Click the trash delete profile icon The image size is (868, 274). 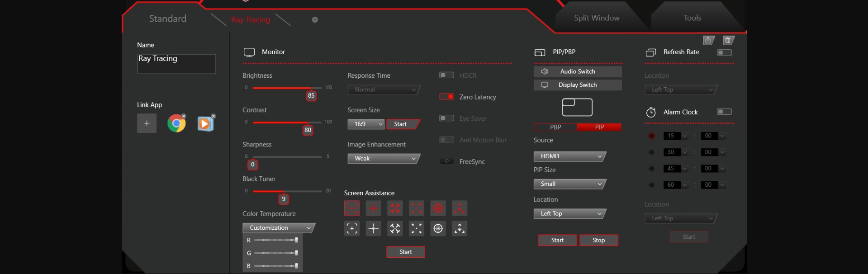pos(728,41)
